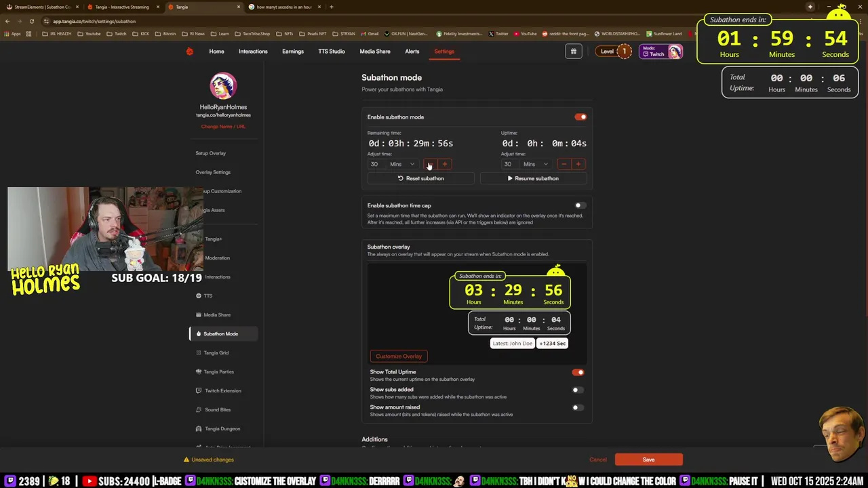Viewport: 868px width, 488px height.
Task: Save the settings changes
Action: pyautogui.click(x=648, y=460)
